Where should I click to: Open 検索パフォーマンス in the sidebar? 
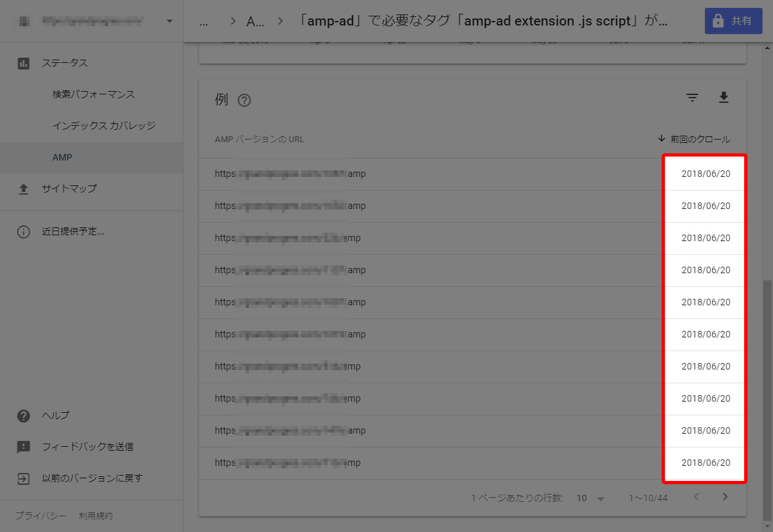click(x=93, y=94)
